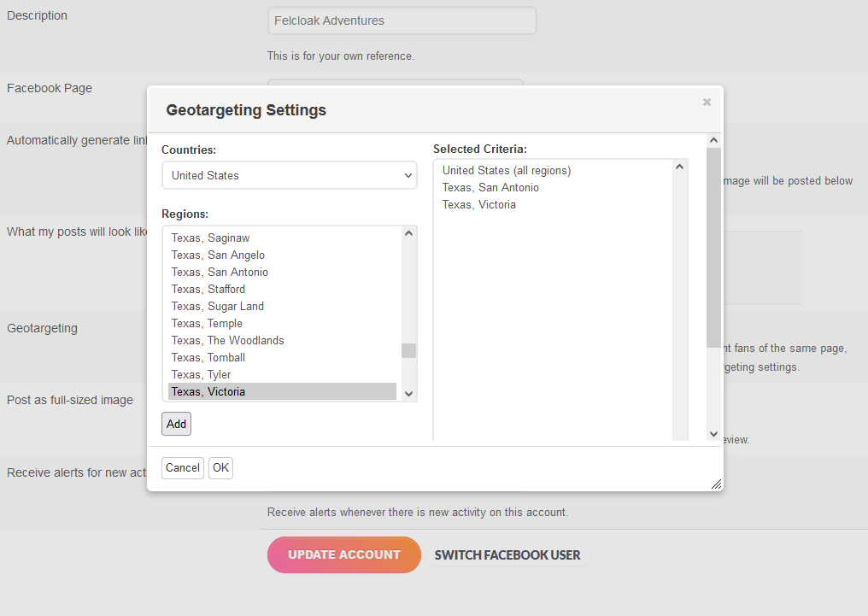Click the UPDATE ACCOUNT button
The image size is (868, 616).
(x=343, y=554)
